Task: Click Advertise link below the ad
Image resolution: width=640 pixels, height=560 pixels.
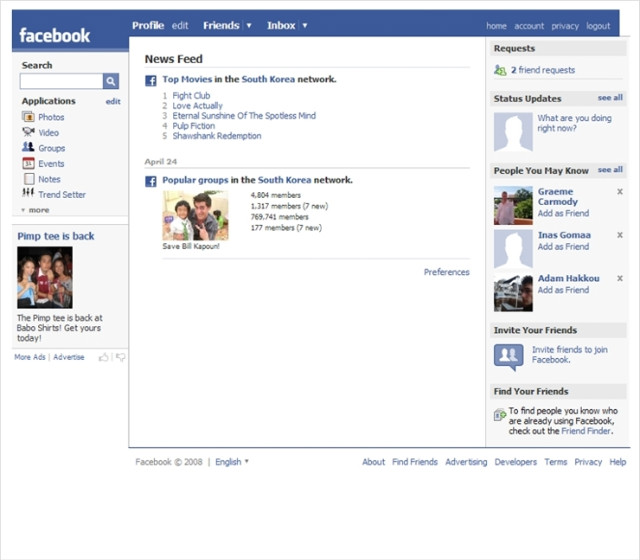Action: pos(69,357)
